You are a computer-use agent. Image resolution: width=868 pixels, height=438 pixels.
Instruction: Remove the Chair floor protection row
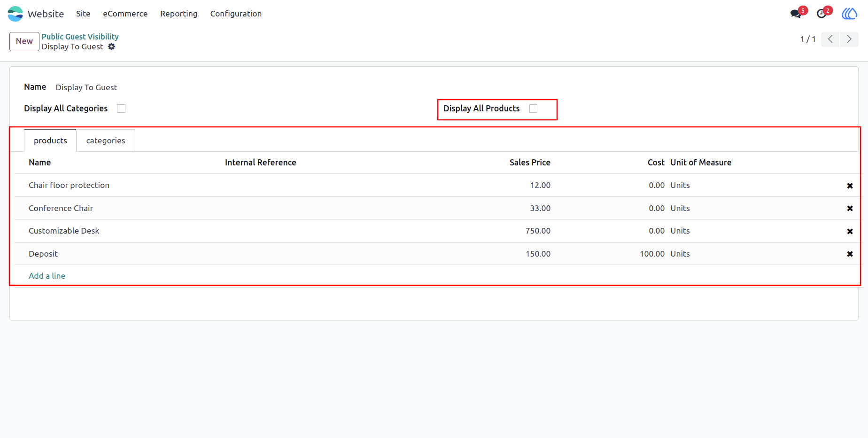click(850, 186)
